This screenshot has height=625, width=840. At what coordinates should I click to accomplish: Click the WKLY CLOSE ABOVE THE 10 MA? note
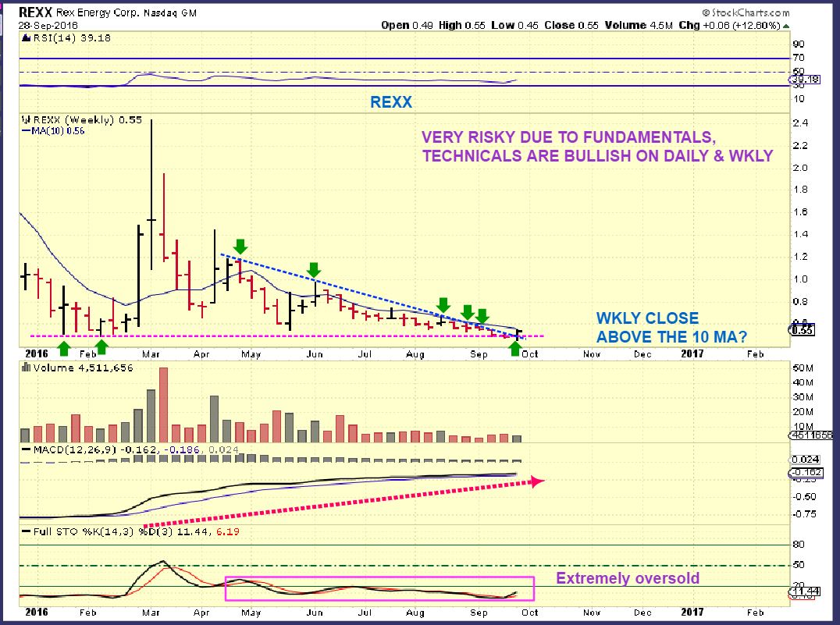coord(671,327)
